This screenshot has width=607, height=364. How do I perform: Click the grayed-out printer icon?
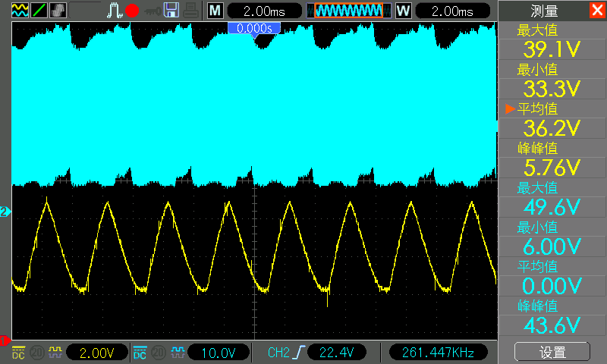tap(190, 10)
